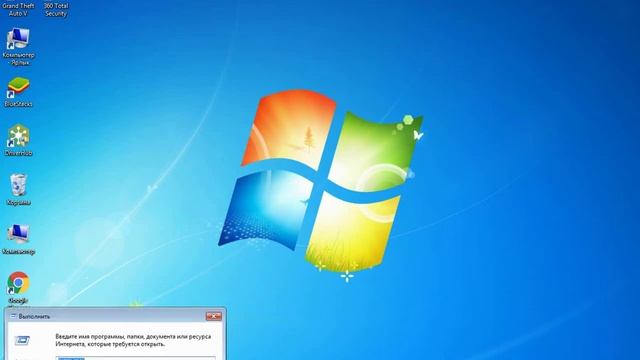Image resolution: width=640 pixels, height=360 pixels.
Task: Click the Run program icon inside the dialog
Action: 22,340
